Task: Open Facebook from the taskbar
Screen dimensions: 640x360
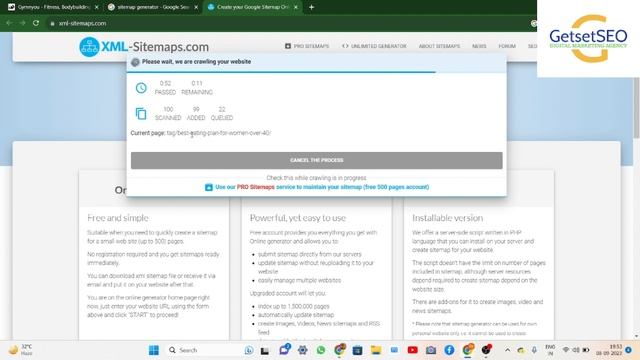Action: pyautogui.click(x=449, y=350)
